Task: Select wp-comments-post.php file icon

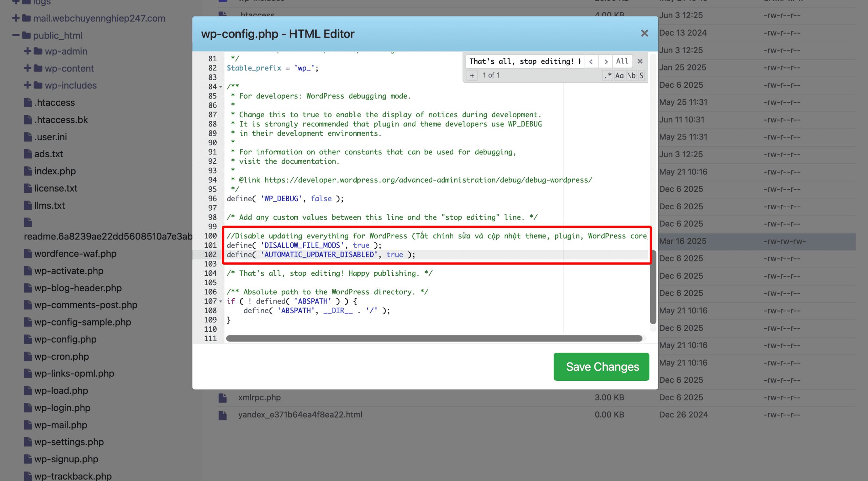Action: point(28,305)
